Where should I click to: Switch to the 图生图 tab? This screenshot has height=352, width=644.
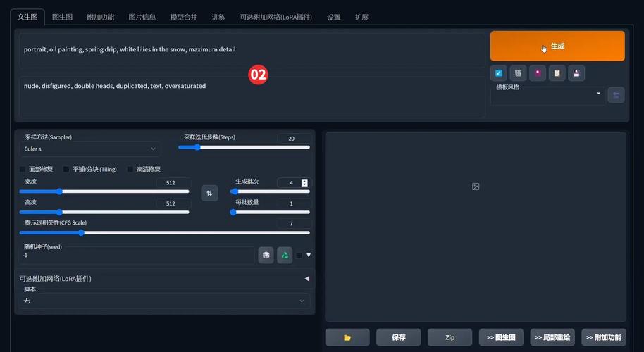(x=62, y=17)
